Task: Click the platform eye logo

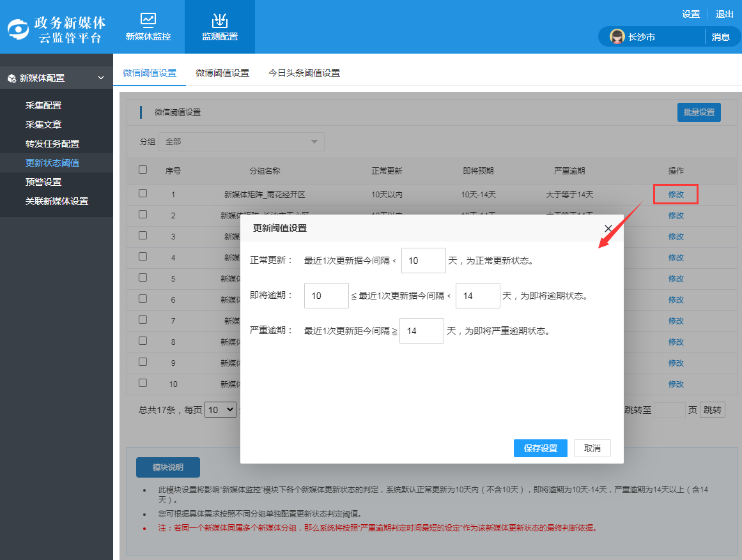Action: (19, 29)
